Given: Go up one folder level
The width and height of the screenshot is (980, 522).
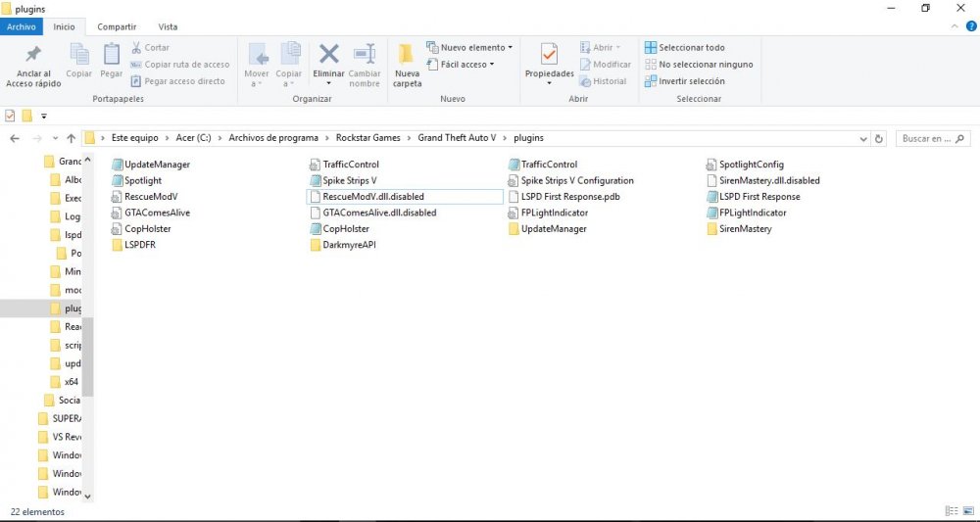Looking at the screenshot, I should pyautogui.click(x=71, y=139).
